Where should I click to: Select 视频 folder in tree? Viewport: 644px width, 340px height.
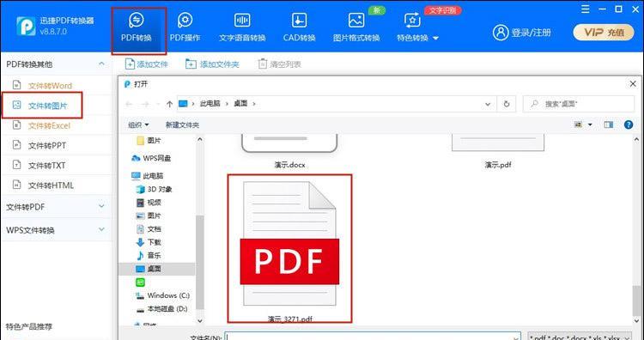pyautogui.click(x=149, y=203)
